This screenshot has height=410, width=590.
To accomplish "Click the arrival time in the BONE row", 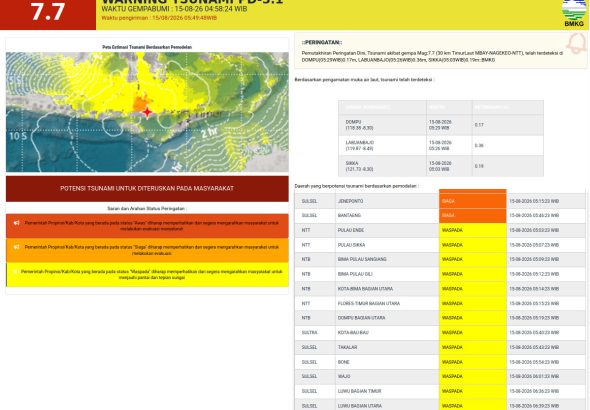I will click(x=534, y=362).
